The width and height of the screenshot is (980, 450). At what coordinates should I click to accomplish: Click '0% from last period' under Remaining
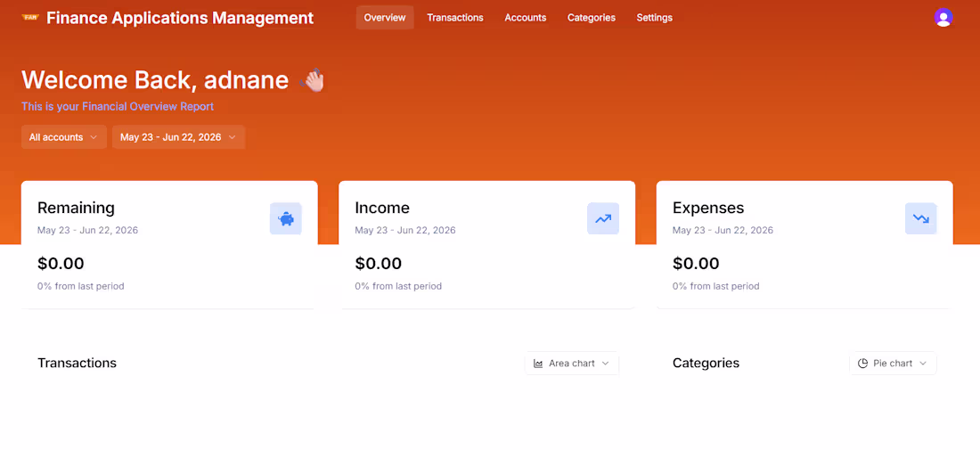[x=80, y=286]
